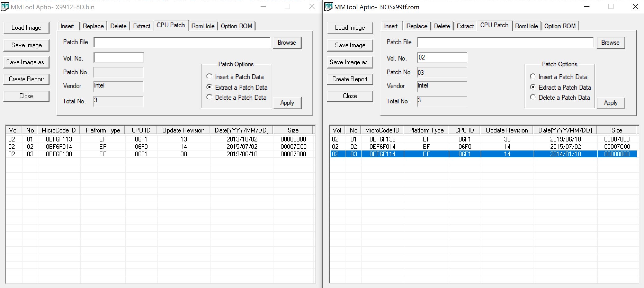
Task: Switch to Replace tab in X9912F8D.bin window
Action: [93, 26]
